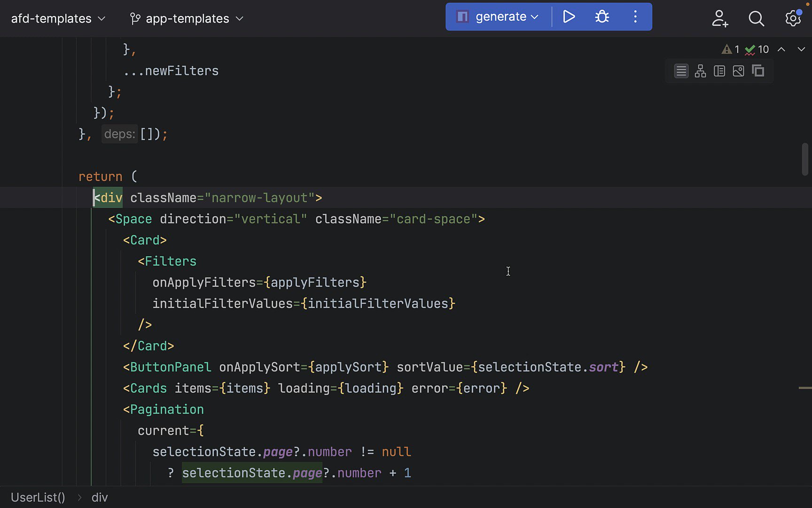This screenshot has width=812, height=508.
Task: Open the app-templates branch dropdown
Action: (x=187, y=18)
